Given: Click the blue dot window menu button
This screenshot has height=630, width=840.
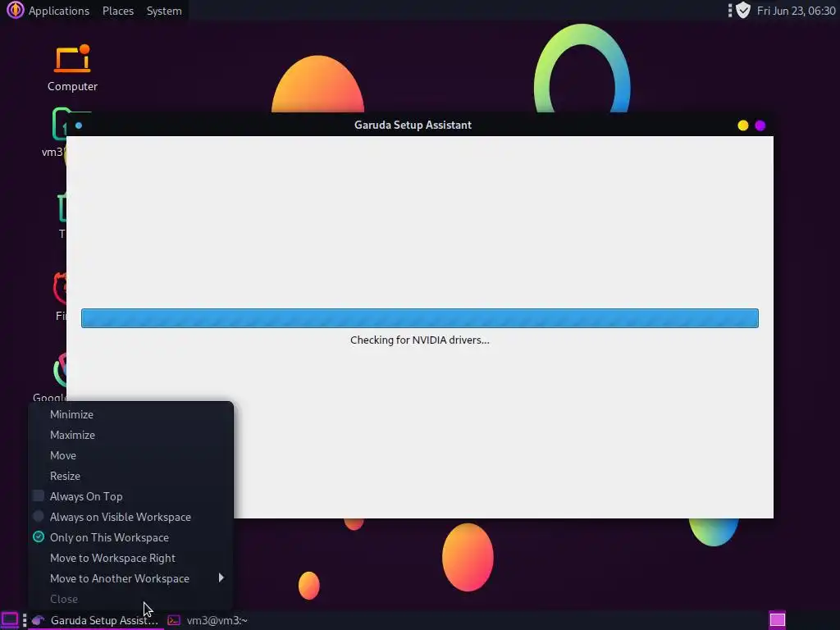Looking at the screenshot, I should [79, 126].
